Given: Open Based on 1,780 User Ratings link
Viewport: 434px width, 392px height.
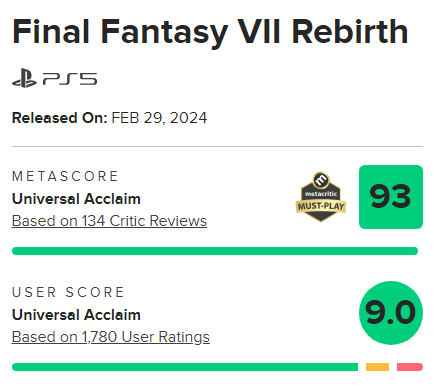Looking at the screenshot, I should 111,337.
